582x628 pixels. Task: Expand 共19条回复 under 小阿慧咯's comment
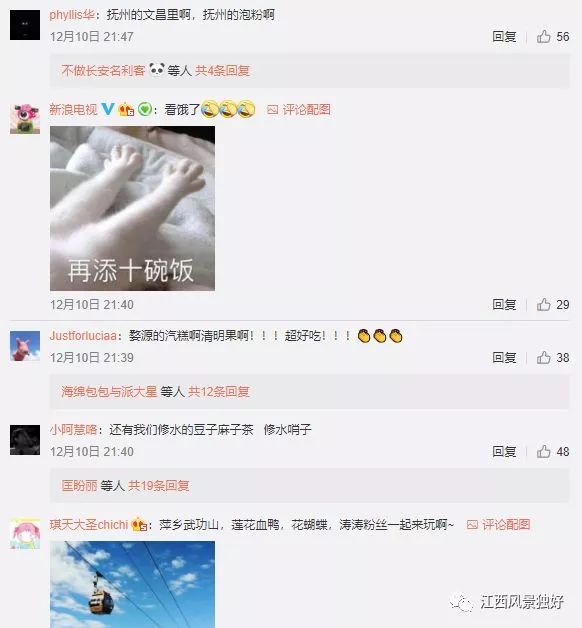click(159, 485)
